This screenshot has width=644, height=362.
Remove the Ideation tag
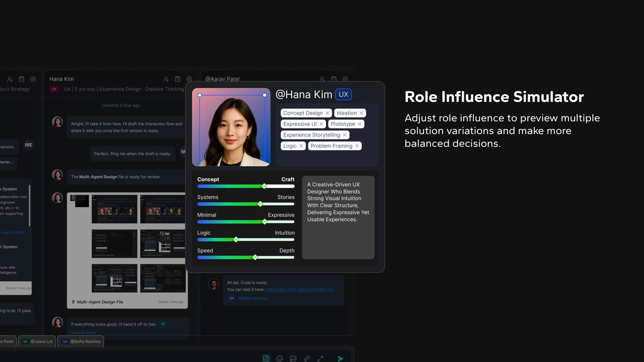(361, 113)
